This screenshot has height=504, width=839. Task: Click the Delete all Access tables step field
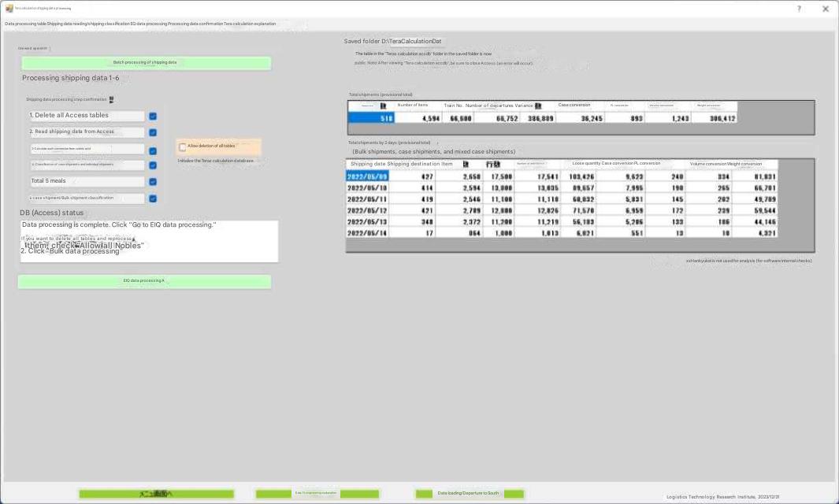click(x=87, y=116)
